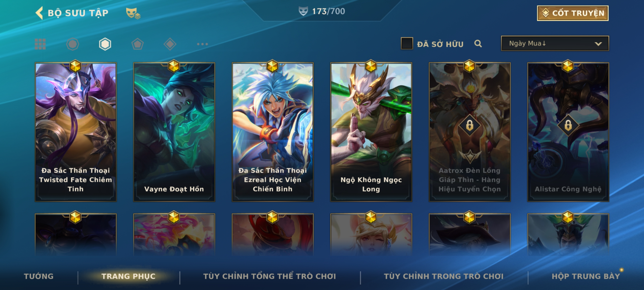Go back using the Bộ Sưu Tập arrow

click(39, 13)
